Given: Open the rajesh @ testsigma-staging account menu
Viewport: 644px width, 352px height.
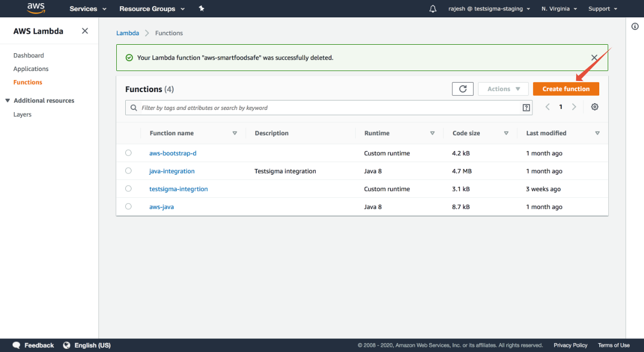Looking at the screenshot, I should point(489,9).
